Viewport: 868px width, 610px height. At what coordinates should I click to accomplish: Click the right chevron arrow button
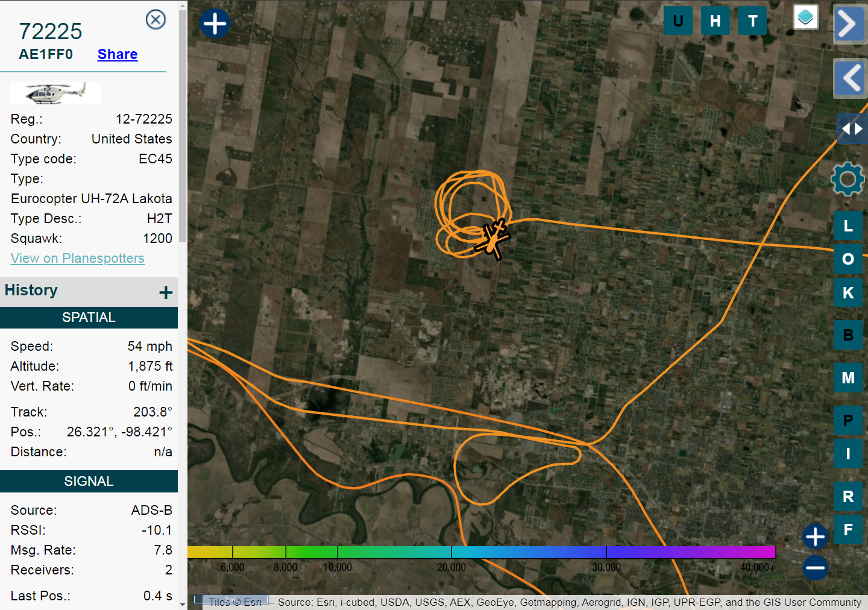(849, 24)
